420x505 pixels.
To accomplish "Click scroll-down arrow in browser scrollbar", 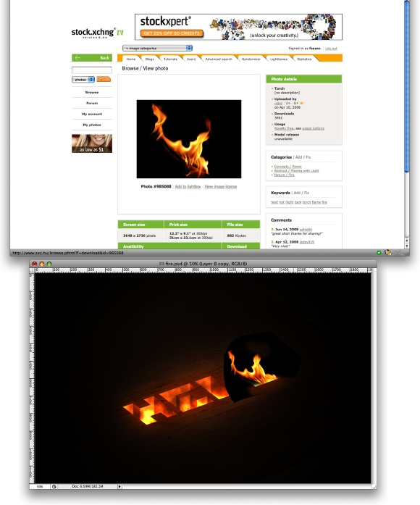I will click(x=407, y=246).
